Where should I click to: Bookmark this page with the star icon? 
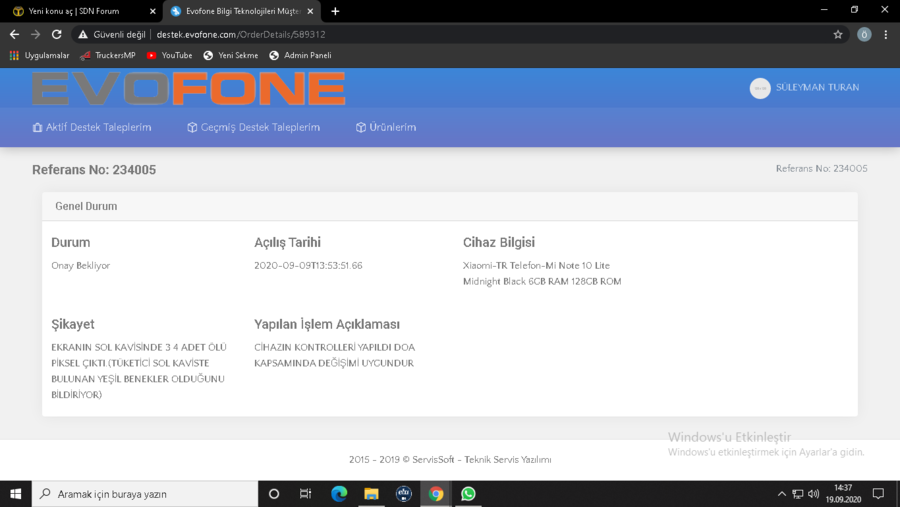coord(838,34)
